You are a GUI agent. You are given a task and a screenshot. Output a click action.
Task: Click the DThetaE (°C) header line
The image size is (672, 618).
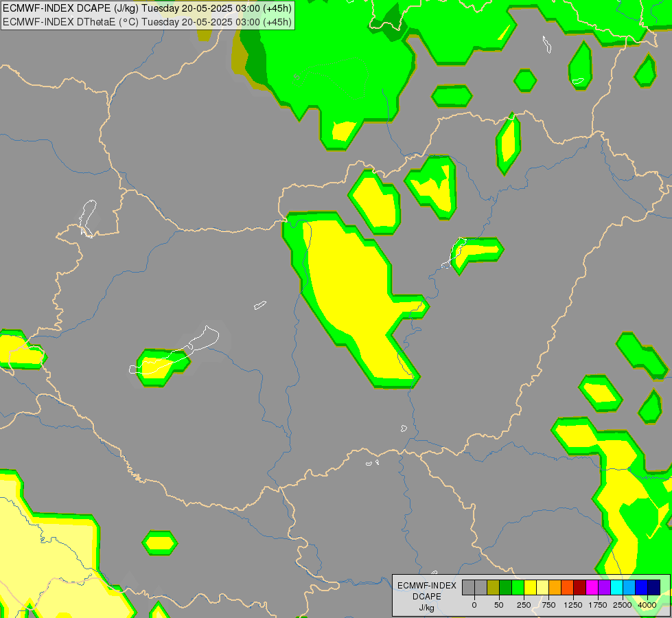point(147,22)
